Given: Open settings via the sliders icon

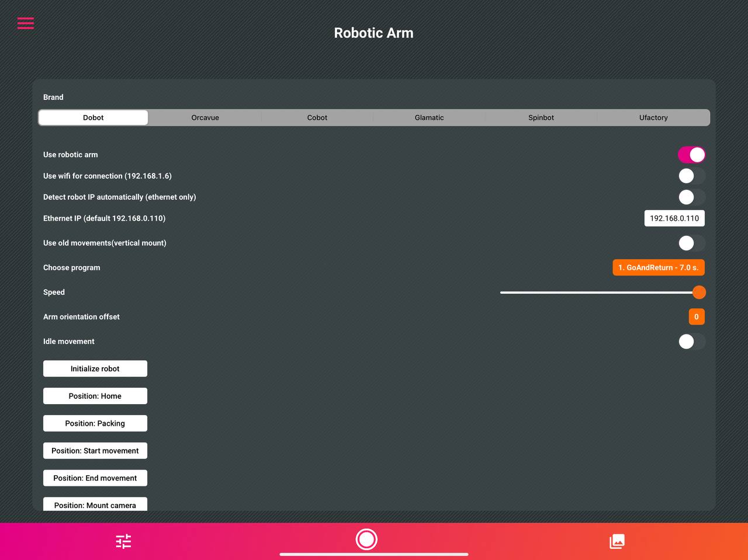Looking at the screenshot, I should 123,541.
